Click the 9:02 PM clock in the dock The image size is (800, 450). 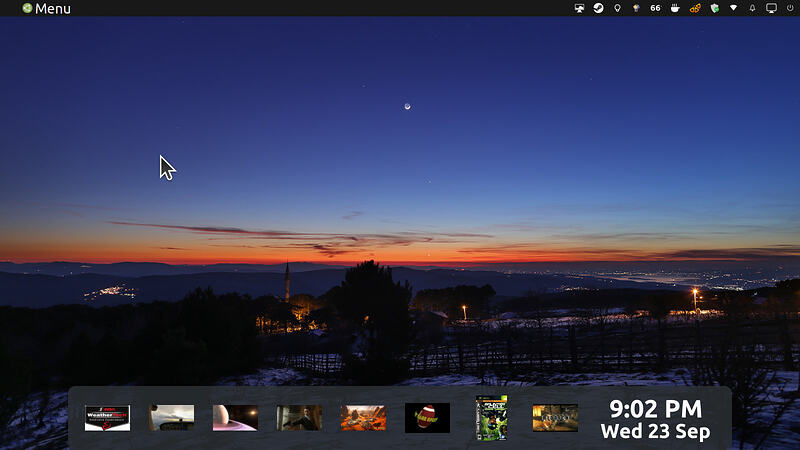[x=655, y=409]
